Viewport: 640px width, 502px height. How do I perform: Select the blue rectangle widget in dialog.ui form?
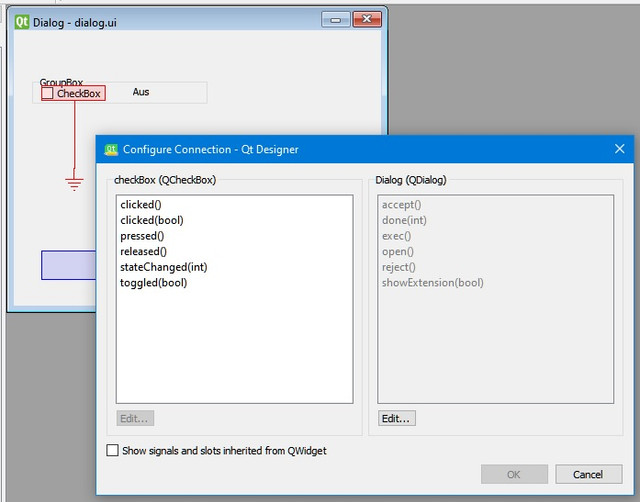coord(69,265)
